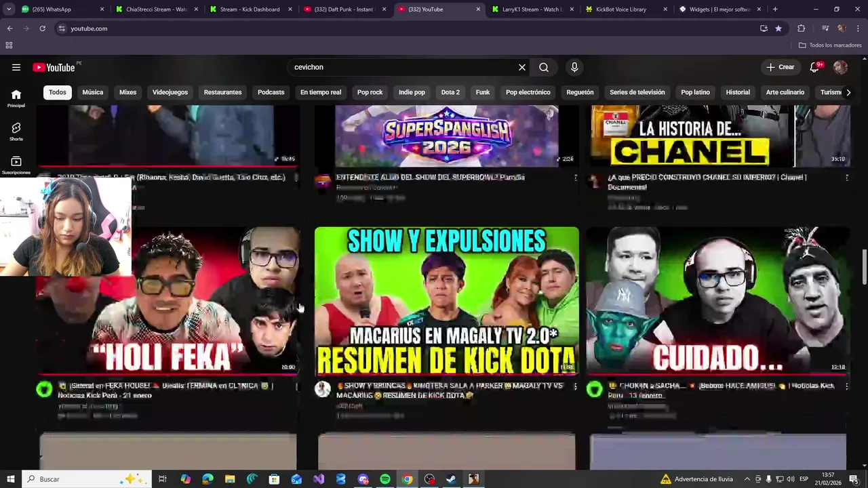Switch to the ChiaStrecci Stream tab

point(157,9)
